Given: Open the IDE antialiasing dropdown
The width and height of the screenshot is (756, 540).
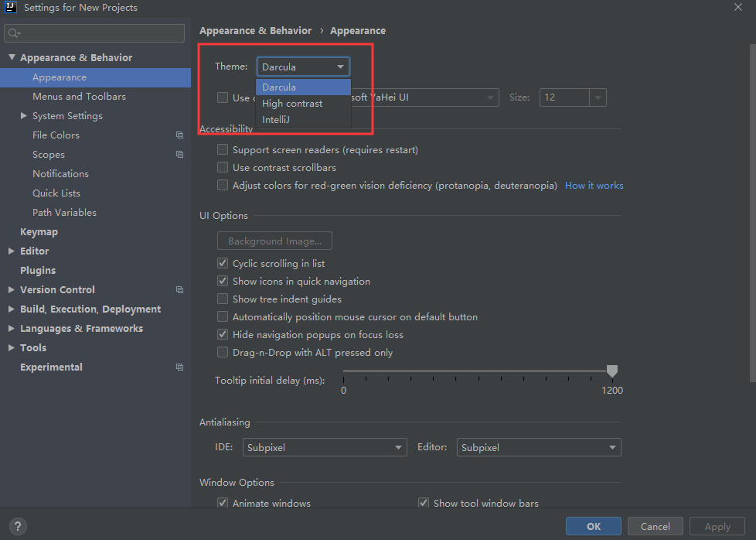Looking at the screenshot, I should tap(325, 447).
